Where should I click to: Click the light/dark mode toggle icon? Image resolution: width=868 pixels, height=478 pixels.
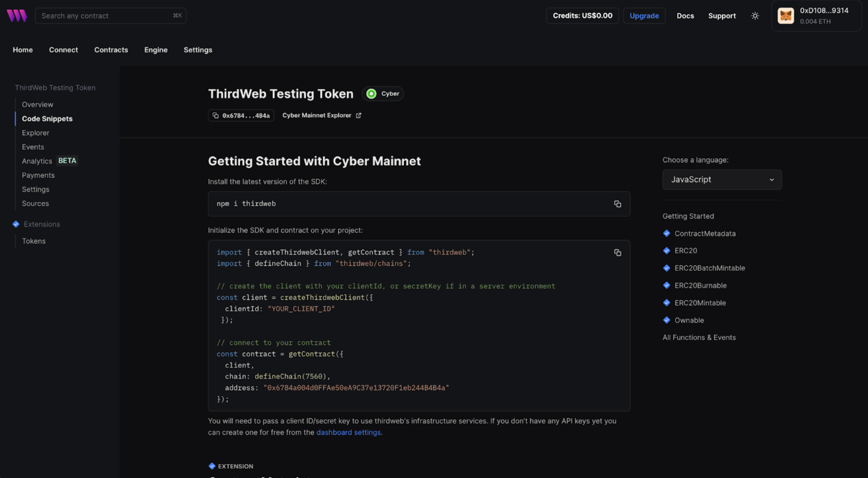[x=755, y=16]
